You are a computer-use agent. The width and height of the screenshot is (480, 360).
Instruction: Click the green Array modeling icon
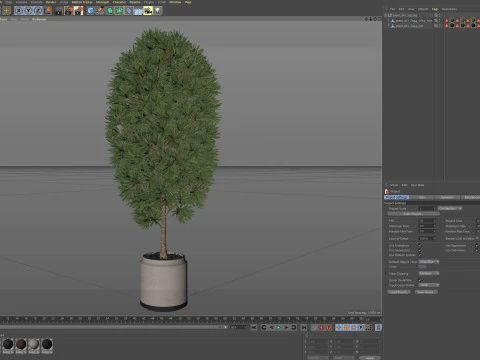tap(119, 11)
